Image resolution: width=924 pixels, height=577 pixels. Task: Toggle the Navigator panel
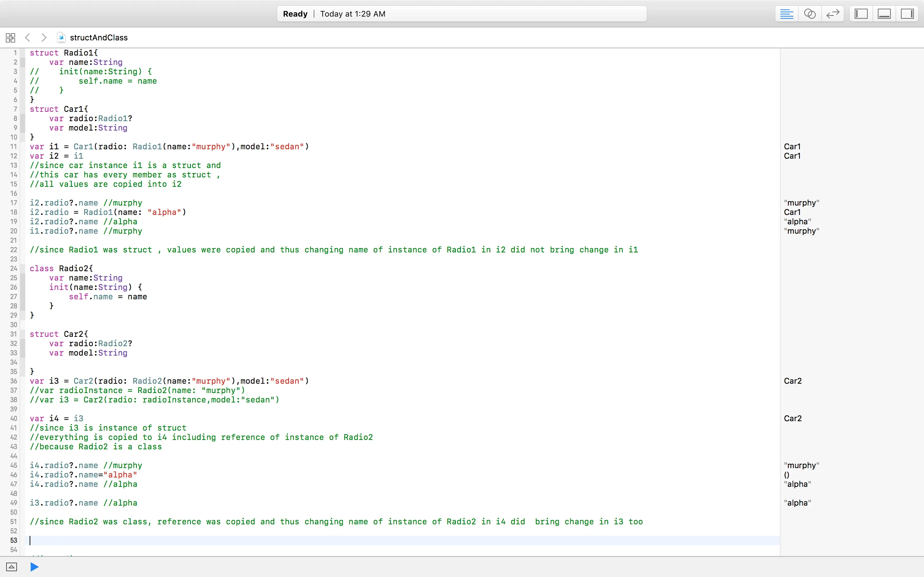coord(861,14)
